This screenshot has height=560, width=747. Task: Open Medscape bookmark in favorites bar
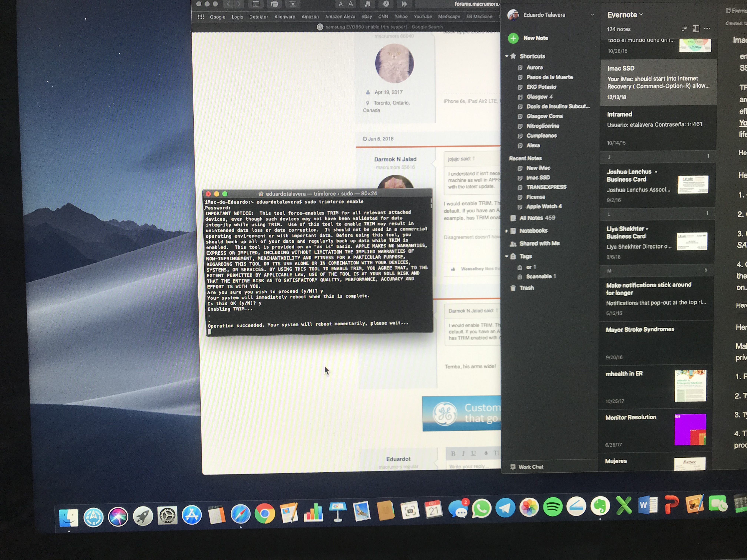coord(449,16)
